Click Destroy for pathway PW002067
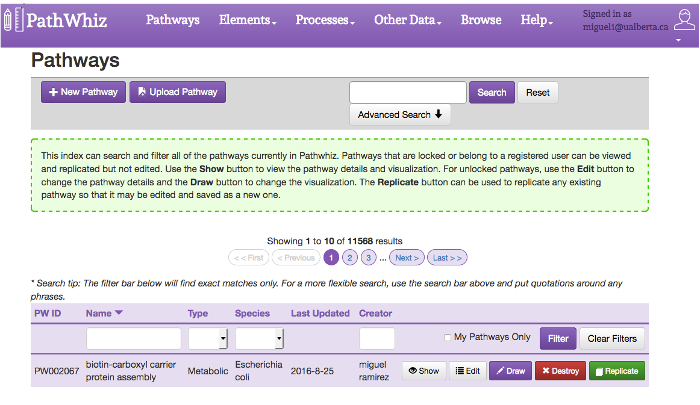Image resolution: width=700 pixels, height=405 pixels. (x=560, y=371)
